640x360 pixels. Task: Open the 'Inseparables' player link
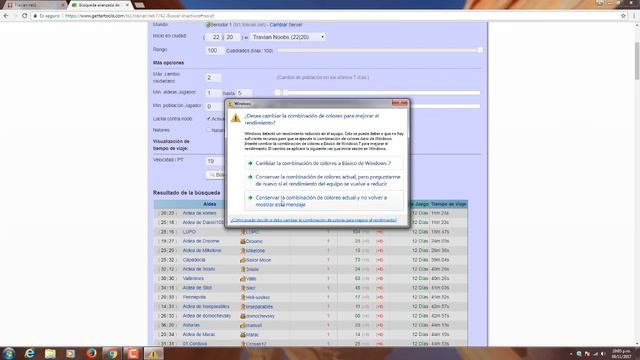click(259, 307)
